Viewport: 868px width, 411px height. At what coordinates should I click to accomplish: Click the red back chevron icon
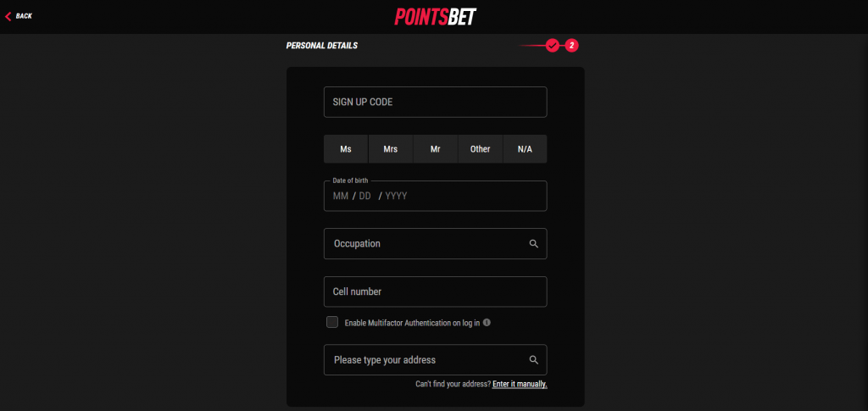[8, 17]
